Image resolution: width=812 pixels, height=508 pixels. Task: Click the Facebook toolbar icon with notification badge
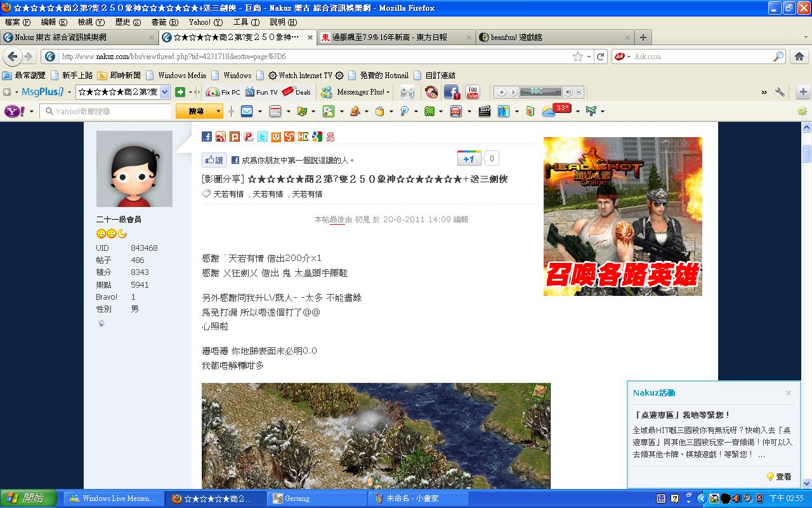tap(451, 92)
